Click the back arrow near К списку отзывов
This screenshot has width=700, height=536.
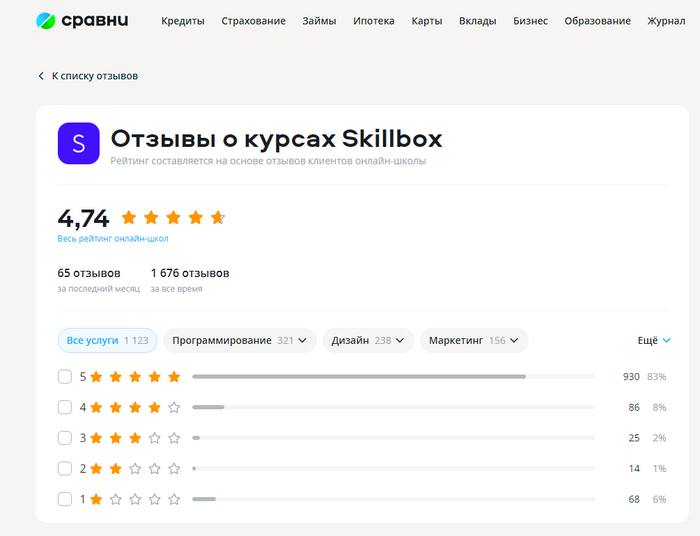(x=41, y=76)
